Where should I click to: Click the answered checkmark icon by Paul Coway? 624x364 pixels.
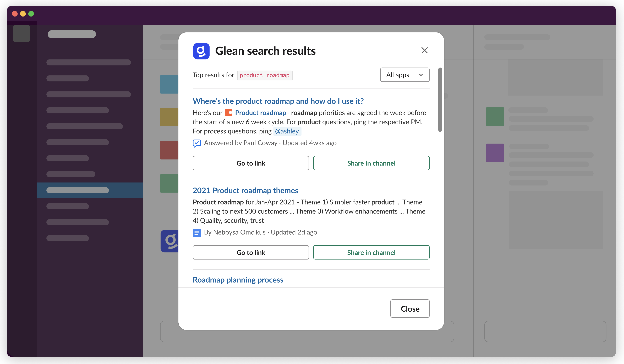pyautogui.click(x=197, y=143)
